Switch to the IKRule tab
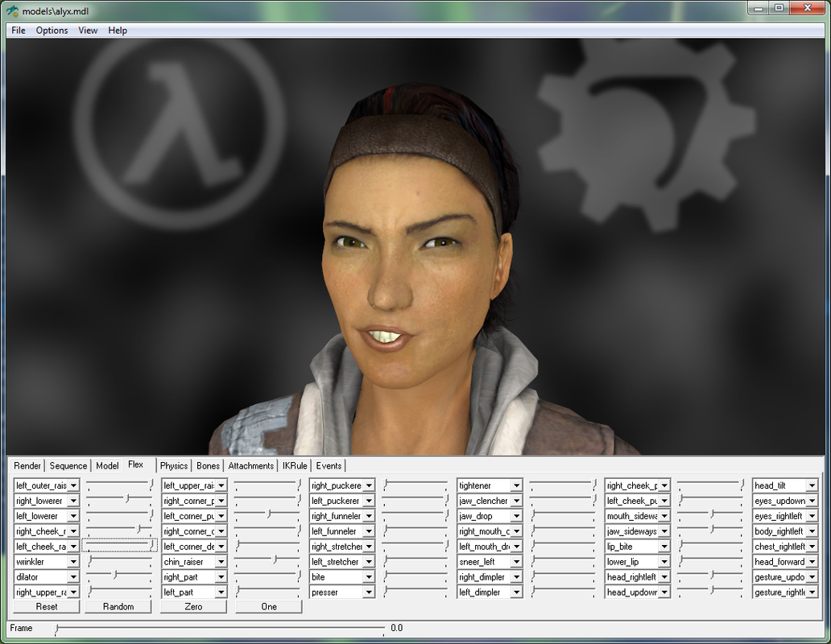This screenshot has height=644, width=831. coord(295,465)
